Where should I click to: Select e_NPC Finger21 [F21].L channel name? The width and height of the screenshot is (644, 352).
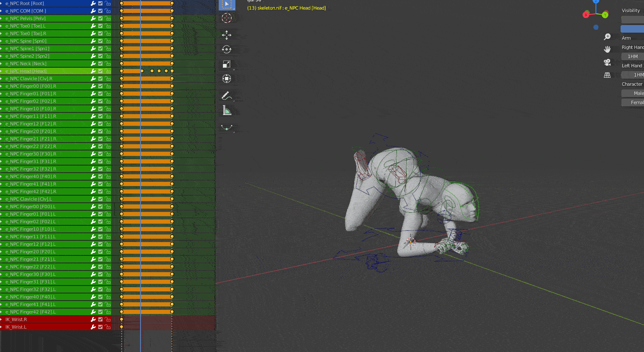[x=31, y=259]
